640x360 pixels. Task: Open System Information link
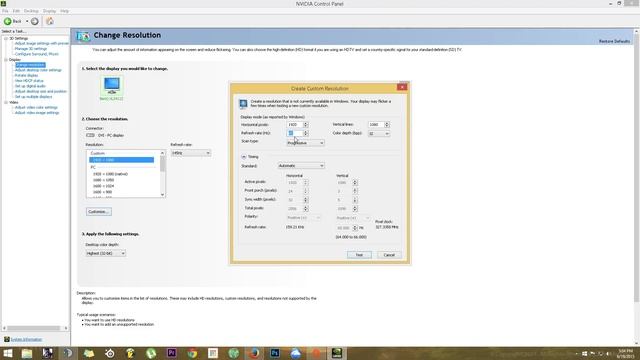pos(26,340)
